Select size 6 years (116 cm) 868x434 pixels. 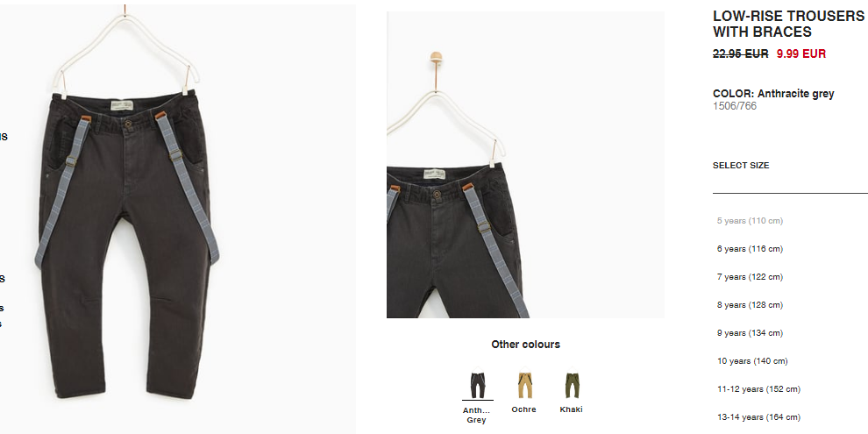click(750, 249)
